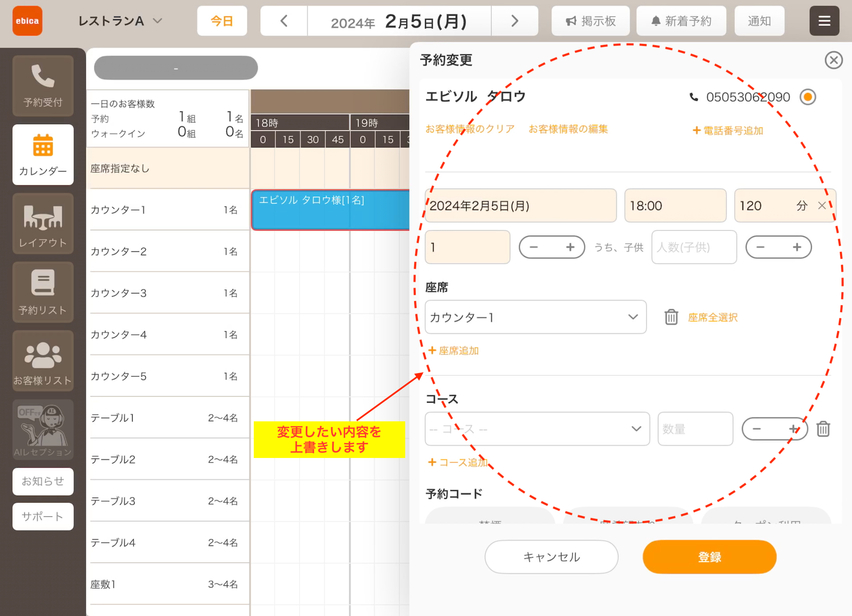Click お客様情報のクリア link
Screen dimensions: 852x616
pyautogui.click(x=470, y=129)
